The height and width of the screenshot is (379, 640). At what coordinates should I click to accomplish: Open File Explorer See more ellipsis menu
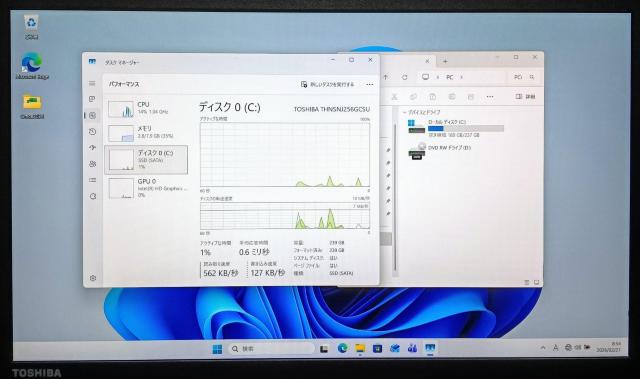490,97
